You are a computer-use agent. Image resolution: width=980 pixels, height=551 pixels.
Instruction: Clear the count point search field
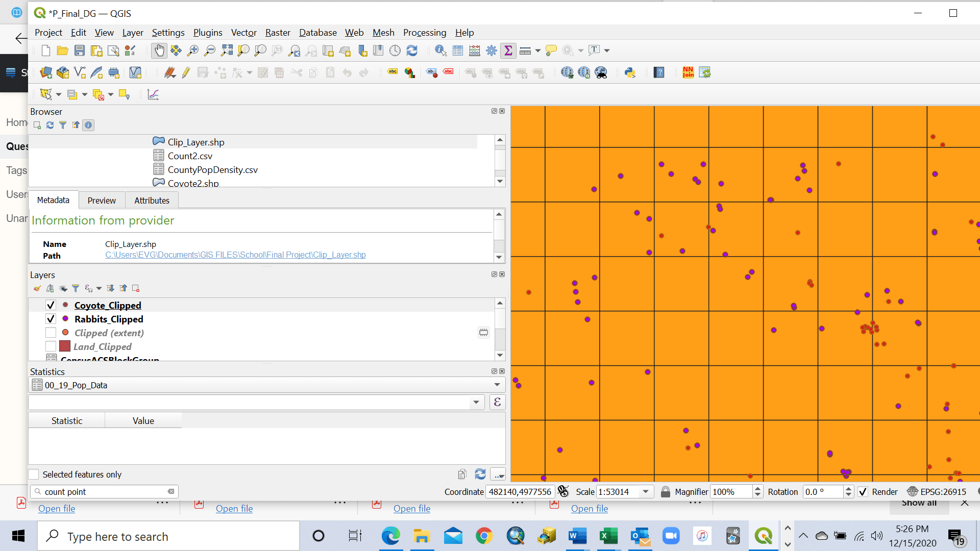pos(170,491)
